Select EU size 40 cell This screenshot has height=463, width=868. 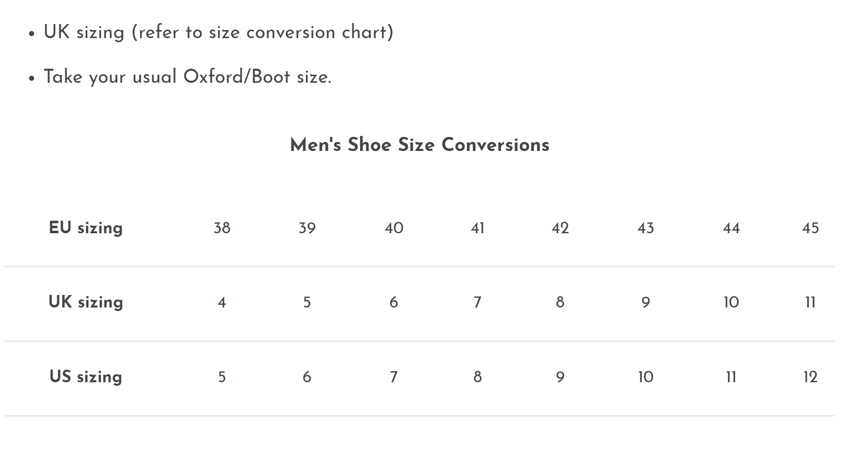(x=394, y=228)
